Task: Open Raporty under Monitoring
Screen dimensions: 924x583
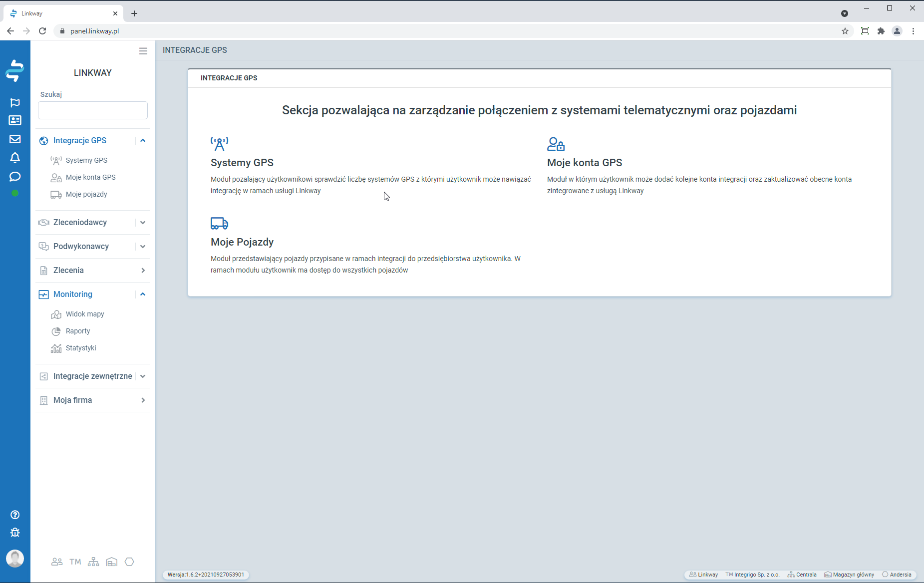Action: pos(78,331)
